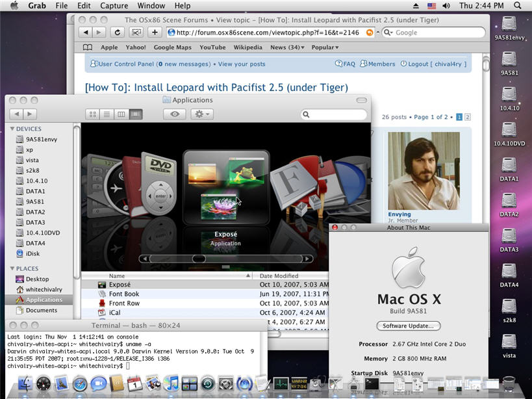532x399 pixels.
Task: Open the forum FAQ link
Action: click(345, 64)
